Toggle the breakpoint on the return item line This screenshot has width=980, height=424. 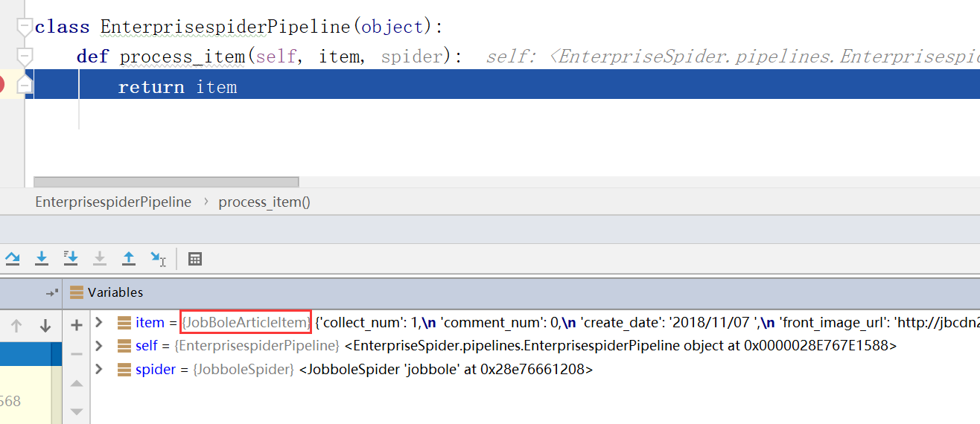pyautogui.click(x=1, y=85)
